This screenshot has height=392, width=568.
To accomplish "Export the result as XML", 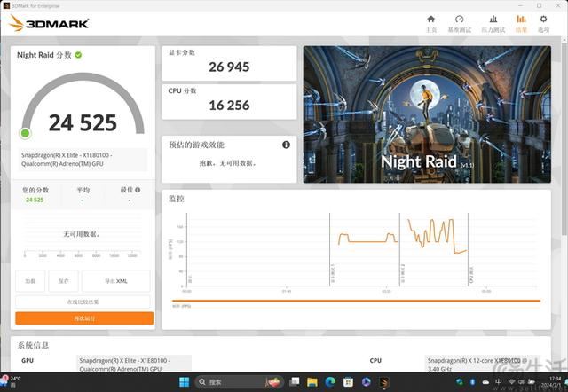I will pyautogui.click(x=116, y=281).
